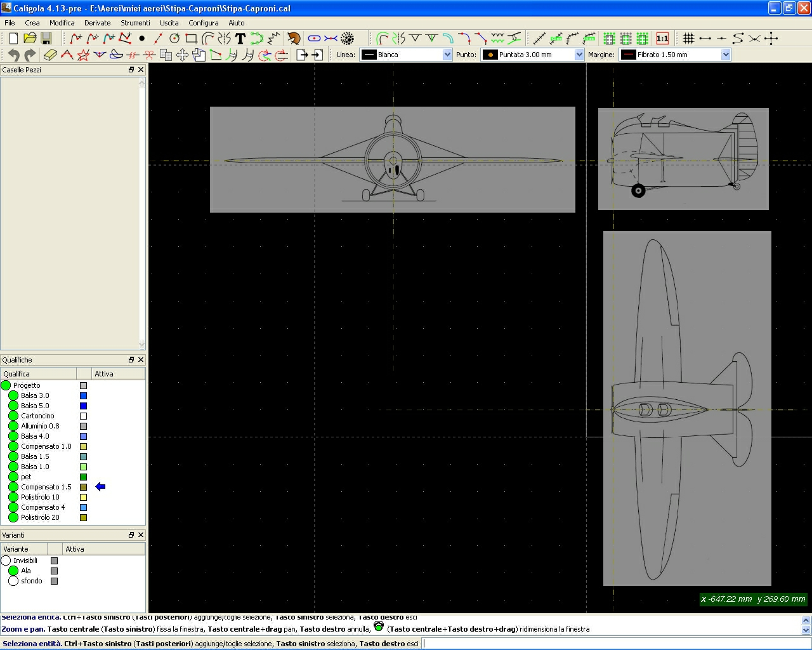Toggle the Invisibili variant circle

(x=6, y=560)
